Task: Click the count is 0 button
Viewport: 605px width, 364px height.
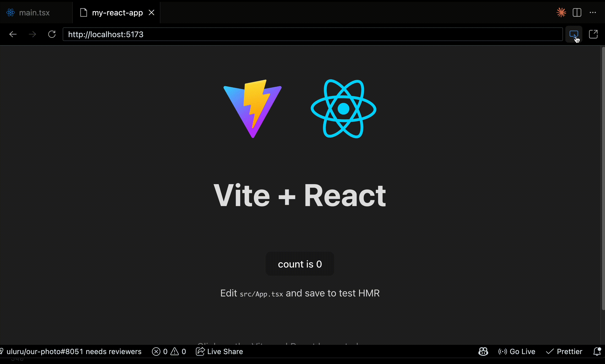Action: click(x=300, y=264)
